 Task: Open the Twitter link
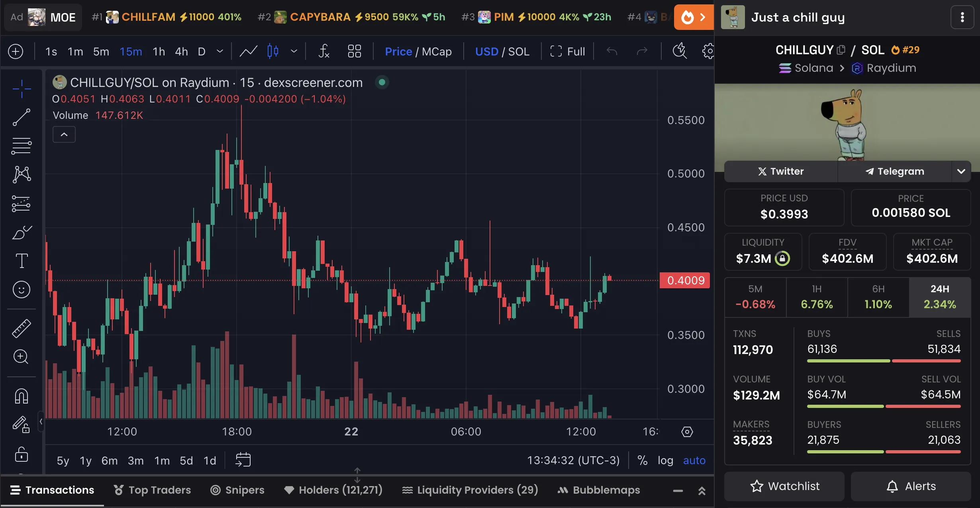(781, 171)
